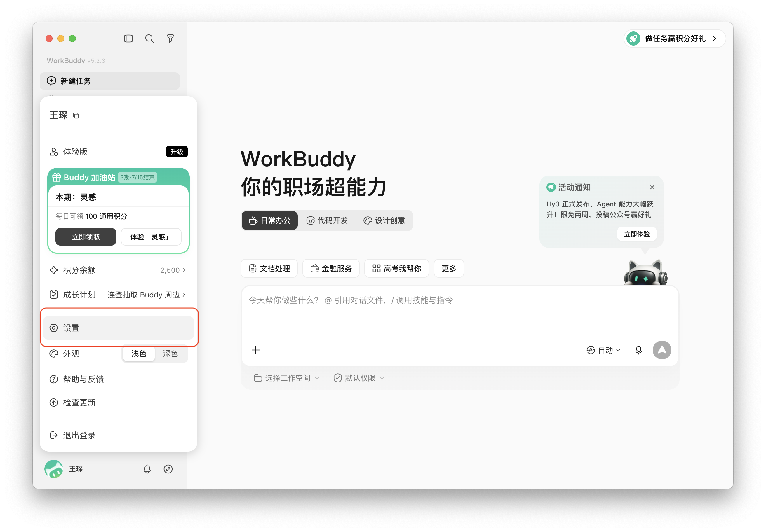Image resolution: width=766 pixels, height=532 pixels.
Task: Click the megaphone icon in 活动通知
Action: pyautogui.click(x=551, y=187)
